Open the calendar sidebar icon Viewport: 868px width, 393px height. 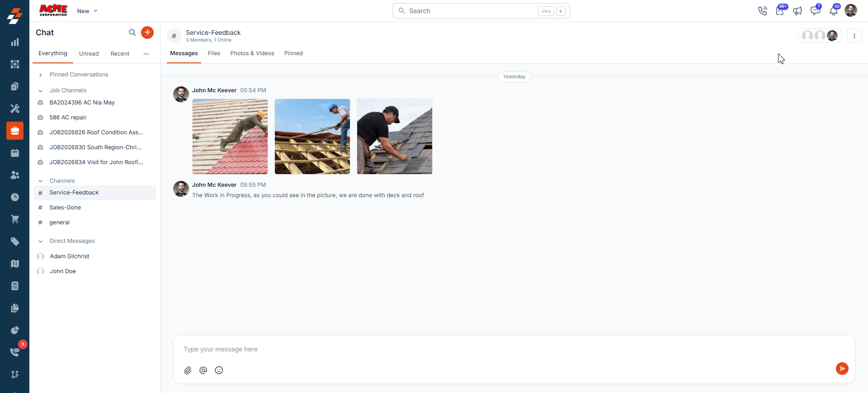[15, 153]
